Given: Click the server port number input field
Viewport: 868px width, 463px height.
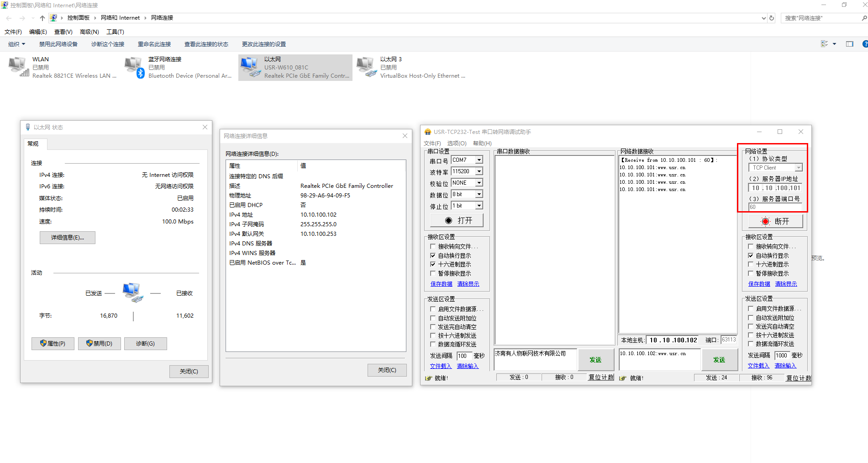Looking at the screenshot, I should click(775, 207).
